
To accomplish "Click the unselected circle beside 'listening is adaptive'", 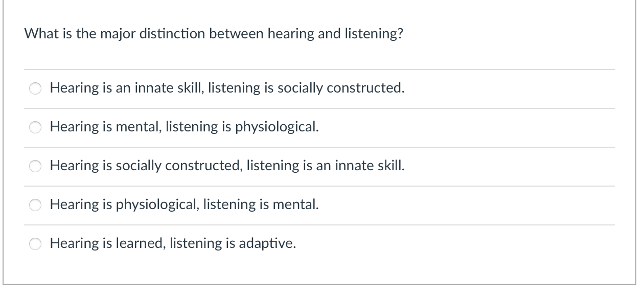I will [35, 243].
